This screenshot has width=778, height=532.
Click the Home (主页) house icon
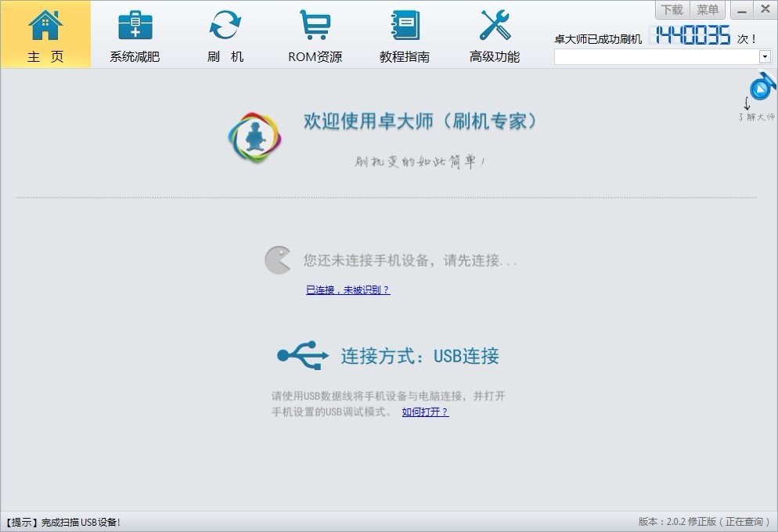[45, 25]
